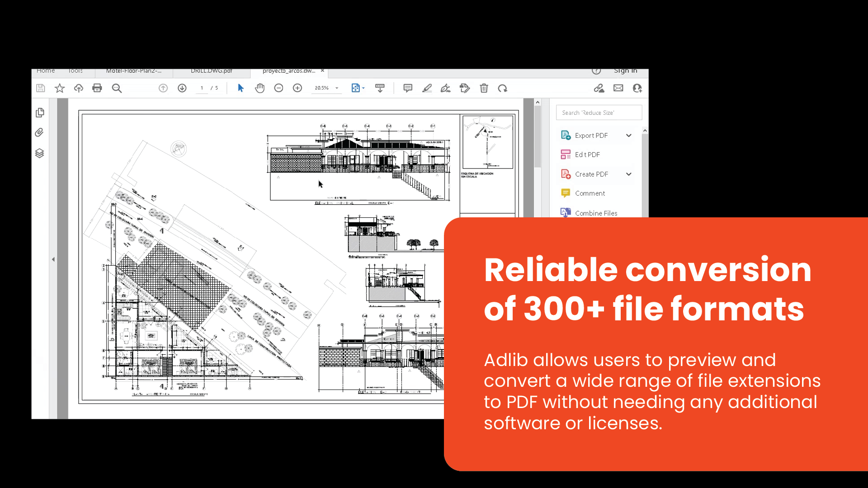Screen dimensions: 868x488
Task: Add a sticky note comment
Action: pos(408,88)
